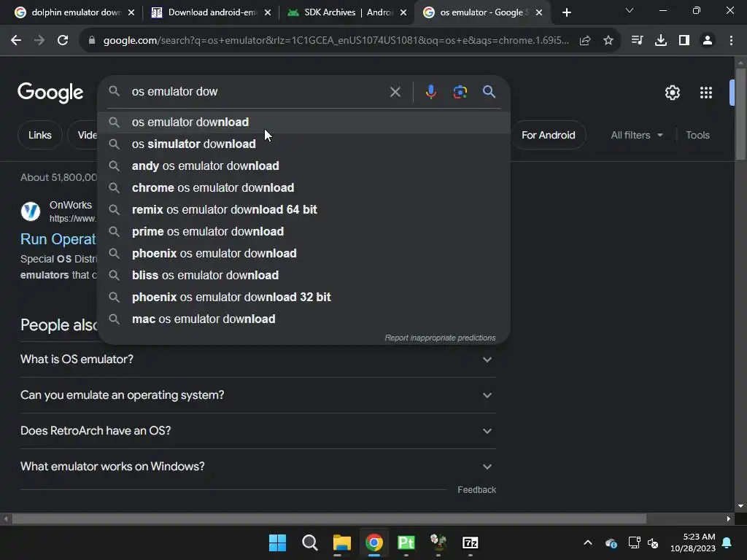Click the share page icon in address bar

(585, 41)
